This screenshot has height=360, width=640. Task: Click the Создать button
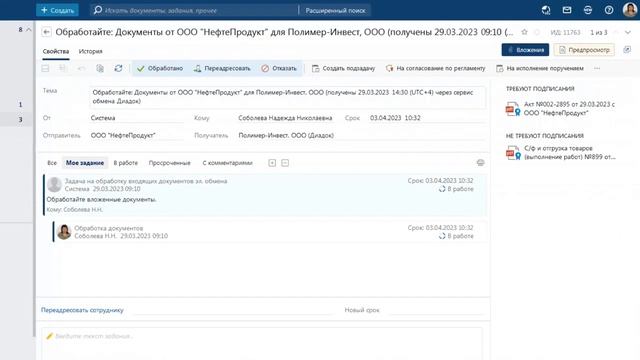57,10
